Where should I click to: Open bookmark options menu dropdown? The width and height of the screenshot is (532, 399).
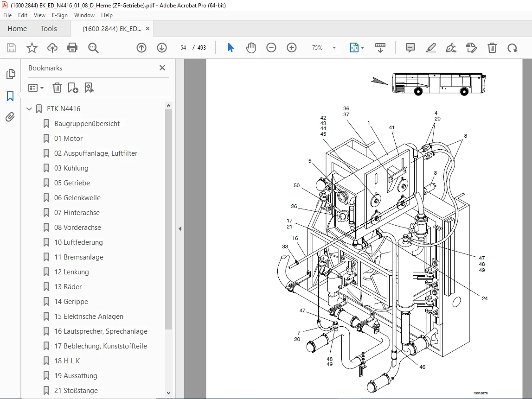click(36, 88)
